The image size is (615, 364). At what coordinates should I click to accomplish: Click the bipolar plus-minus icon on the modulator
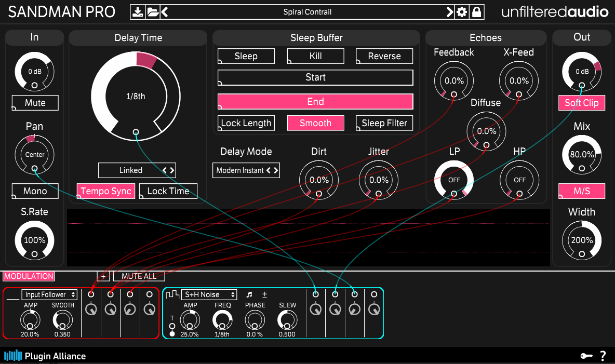[265, 294]
